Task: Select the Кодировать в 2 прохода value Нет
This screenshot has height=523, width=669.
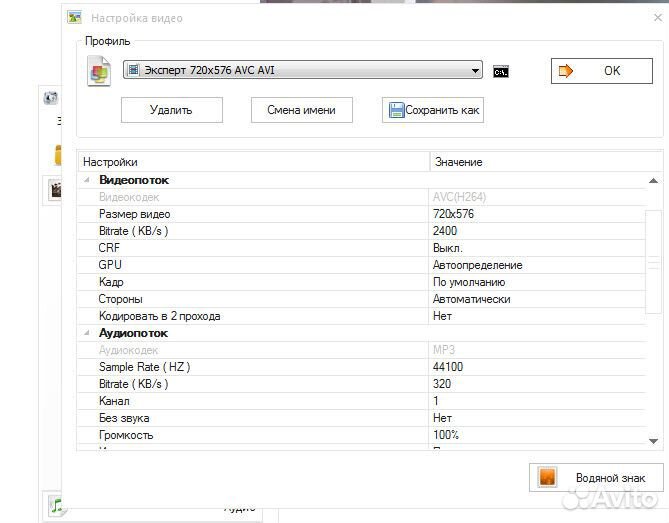Action: [x=442, y=316]
